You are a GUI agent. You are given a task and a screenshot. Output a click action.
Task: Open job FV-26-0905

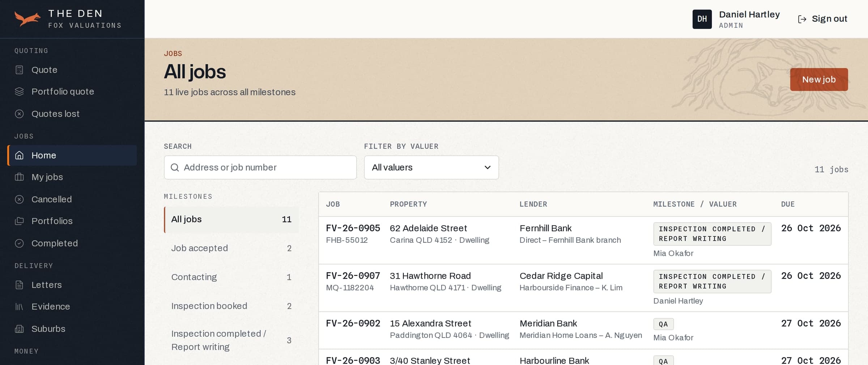click(353, 228)
